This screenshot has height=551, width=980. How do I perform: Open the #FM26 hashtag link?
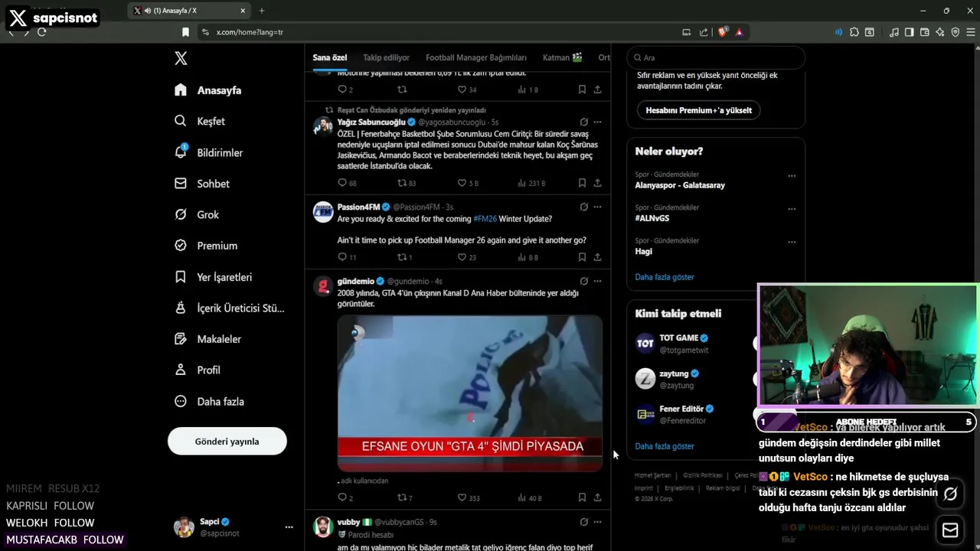point(485,219)
